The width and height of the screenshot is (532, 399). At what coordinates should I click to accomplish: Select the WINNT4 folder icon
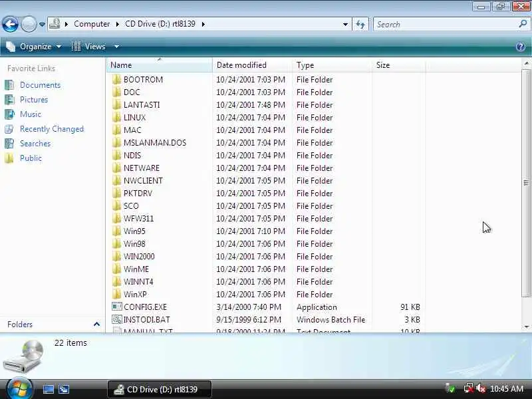pyautogui.click(x=116, y=281)
